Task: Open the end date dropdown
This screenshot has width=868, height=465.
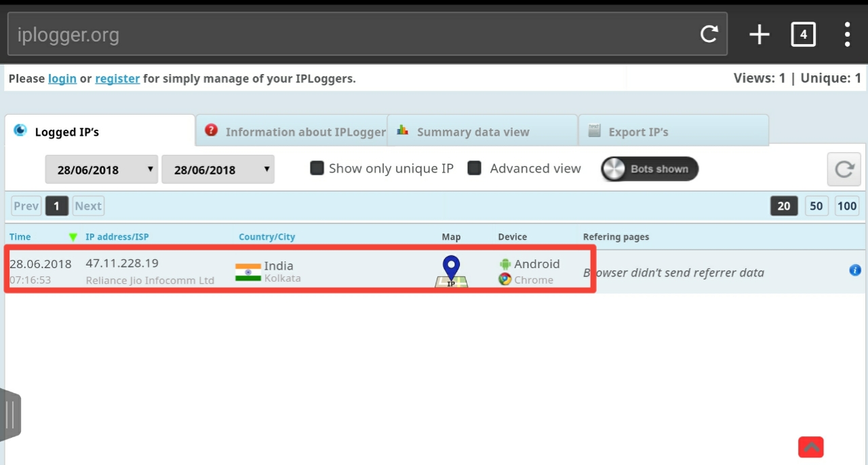Action: (218, 170)
